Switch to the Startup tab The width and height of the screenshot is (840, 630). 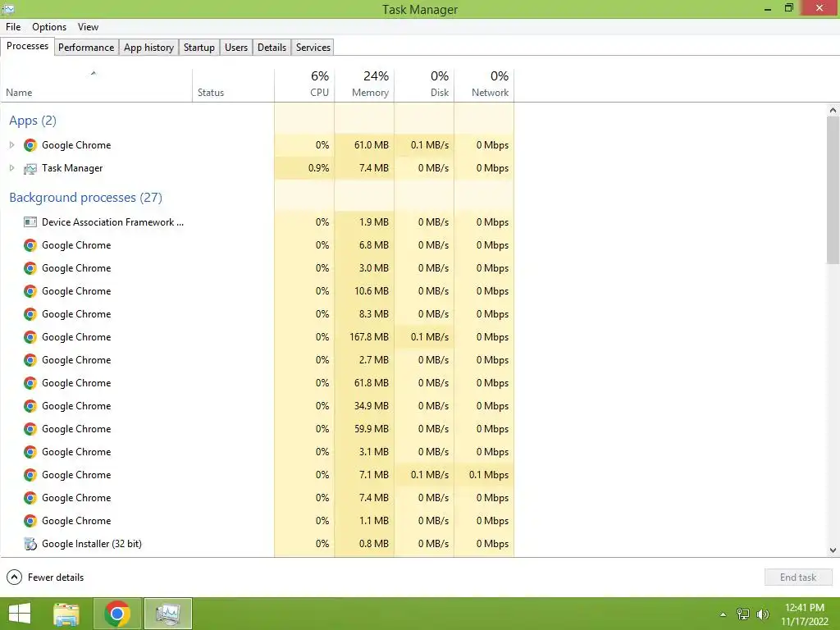click(199, 47)
